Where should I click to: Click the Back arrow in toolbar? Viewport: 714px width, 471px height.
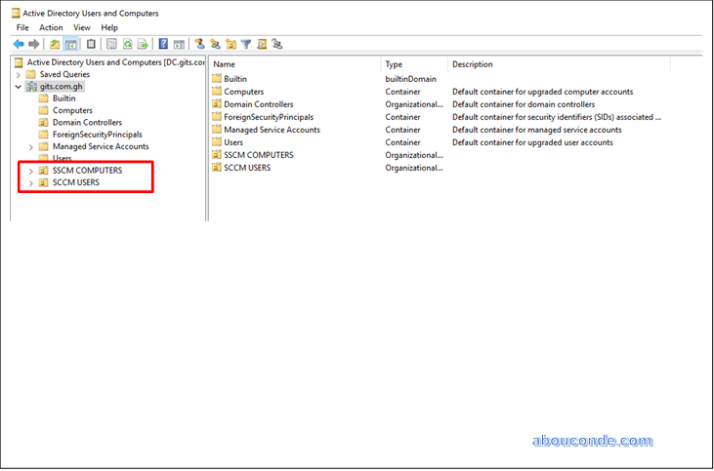(x=18, y=44)
